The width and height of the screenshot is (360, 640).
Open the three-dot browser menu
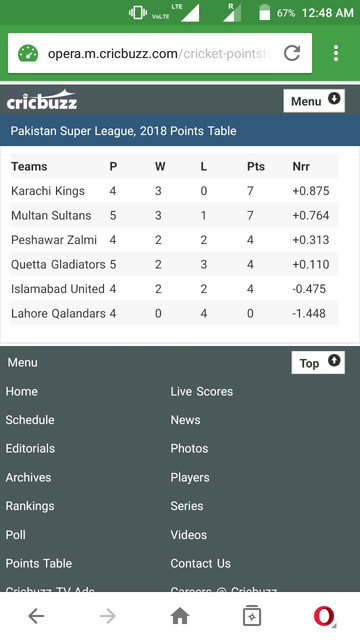(336, 53)
